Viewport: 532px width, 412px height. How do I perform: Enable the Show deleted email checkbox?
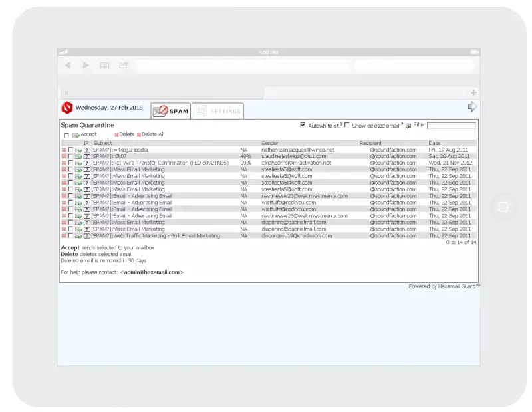pos(346,125)
